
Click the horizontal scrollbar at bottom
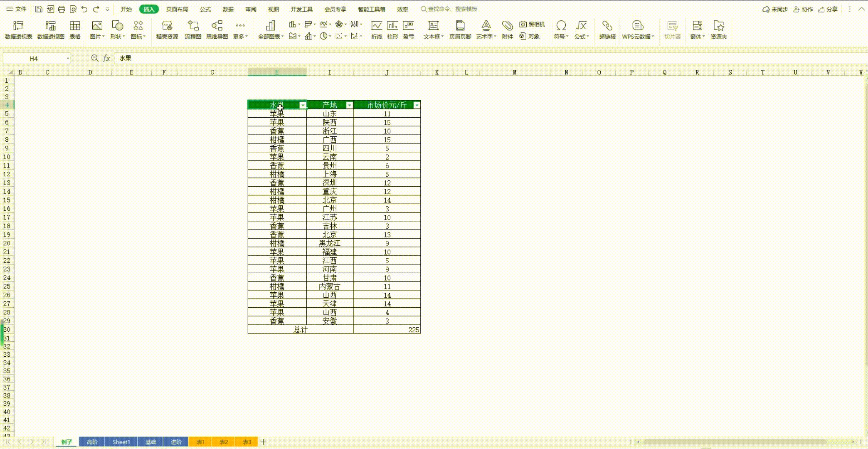pyautogui.click(x=734, y=442)
